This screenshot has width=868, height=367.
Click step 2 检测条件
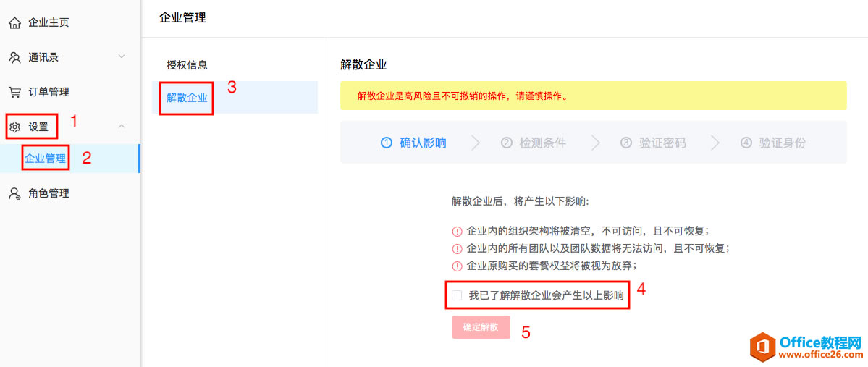534,143
